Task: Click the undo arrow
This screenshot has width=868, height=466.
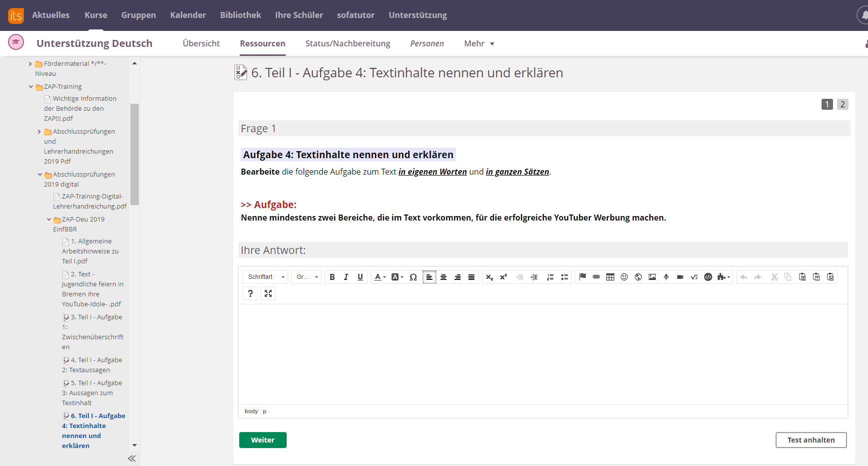Action: 744,277
